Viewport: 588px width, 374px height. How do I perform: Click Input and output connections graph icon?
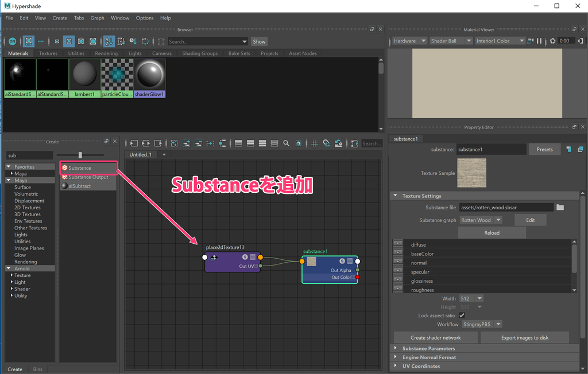click(146, 143)
